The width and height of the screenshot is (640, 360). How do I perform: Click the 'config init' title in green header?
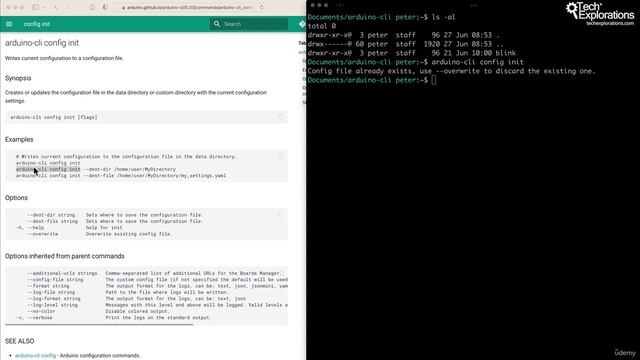tap(37, 24)
